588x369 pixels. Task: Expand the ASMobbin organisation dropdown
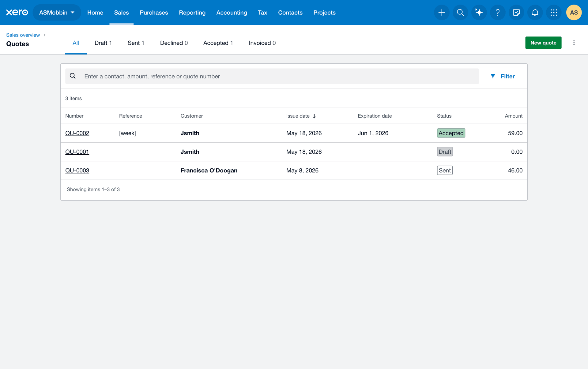point(57,13)
